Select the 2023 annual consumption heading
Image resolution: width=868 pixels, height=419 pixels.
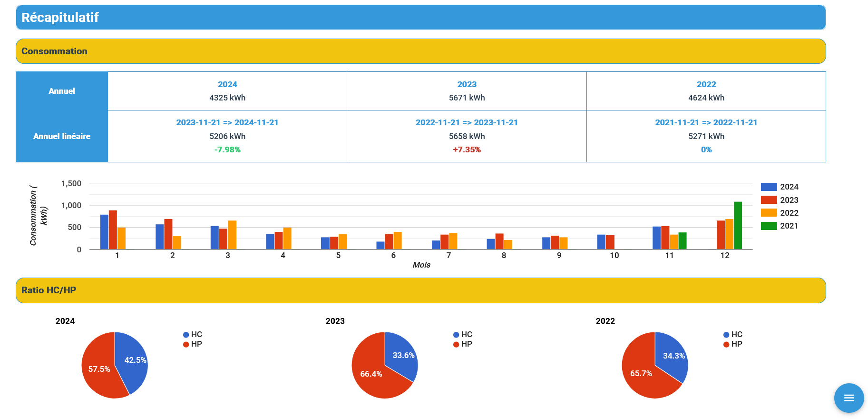(467, 84)
